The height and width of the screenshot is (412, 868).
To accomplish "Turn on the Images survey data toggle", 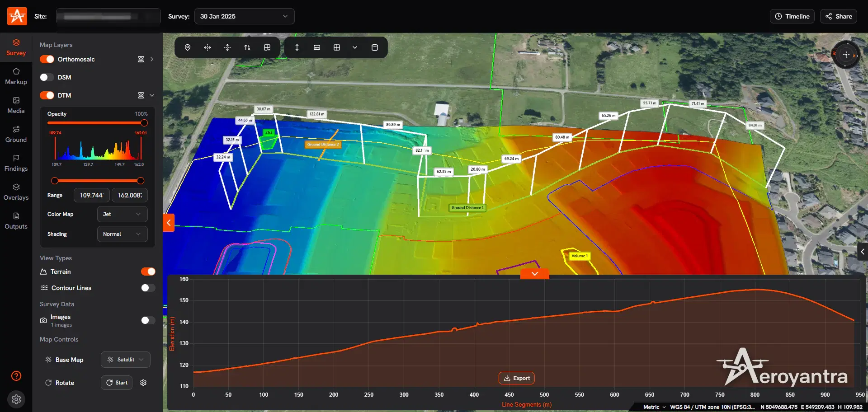I will [148, 320].
